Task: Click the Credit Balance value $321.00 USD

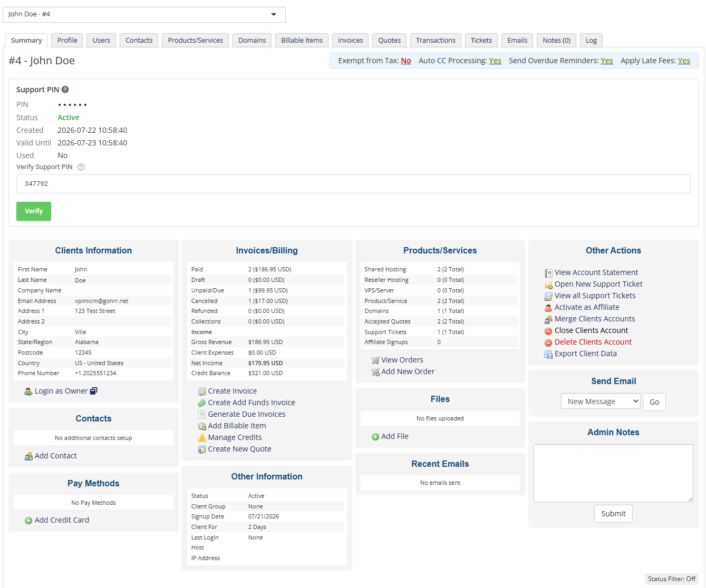Action: (x=265, y=373)
